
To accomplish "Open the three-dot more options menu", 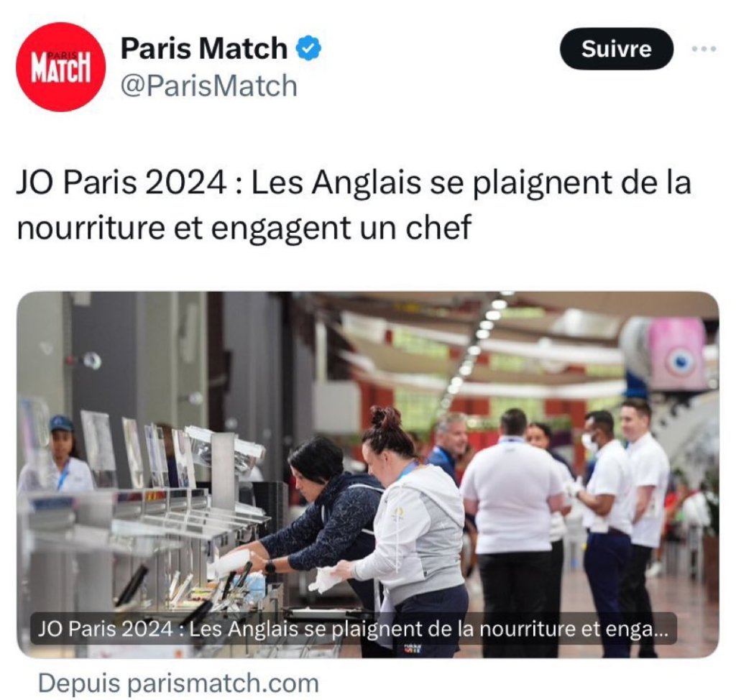I will (x=704, y=48).
